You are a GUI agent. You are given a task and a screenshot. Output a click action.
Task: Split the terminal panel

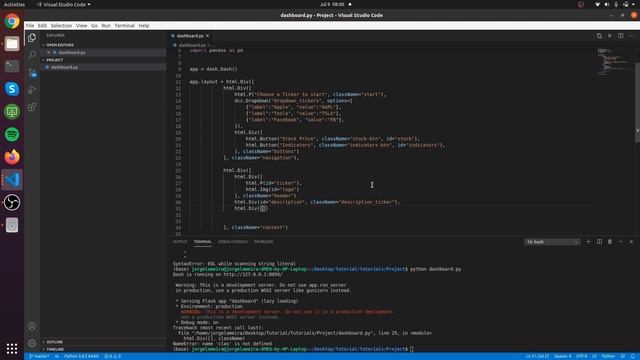[x=599, y=242]
